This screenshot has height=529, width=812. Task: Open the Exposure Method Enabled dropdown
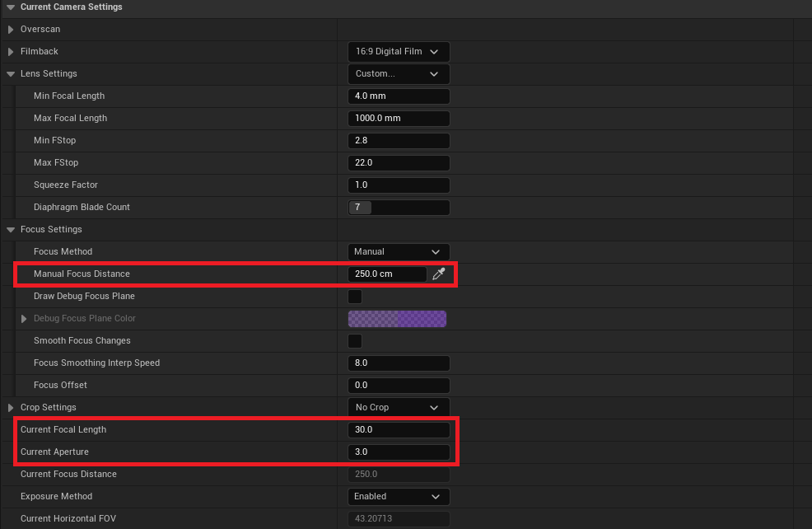coord(399,496)
